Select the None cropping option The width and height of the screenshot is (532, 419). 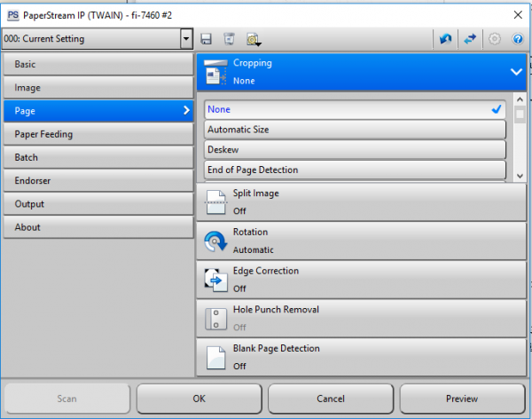(355, 109)
